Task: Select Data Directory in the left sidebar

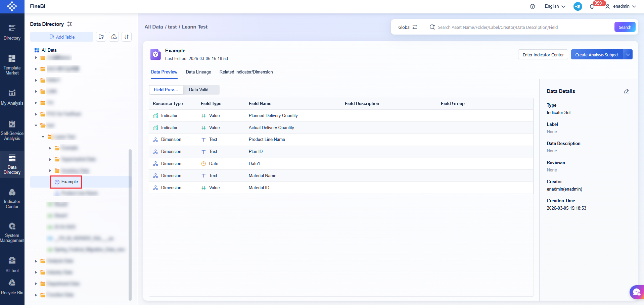Action: (x=12, y=164)
